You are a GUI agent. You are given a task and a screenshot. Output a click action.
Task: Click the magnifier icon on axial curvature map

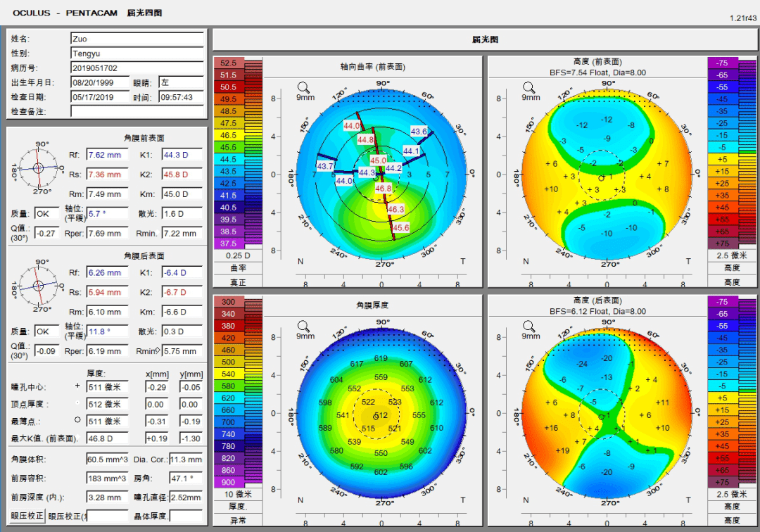303,88
